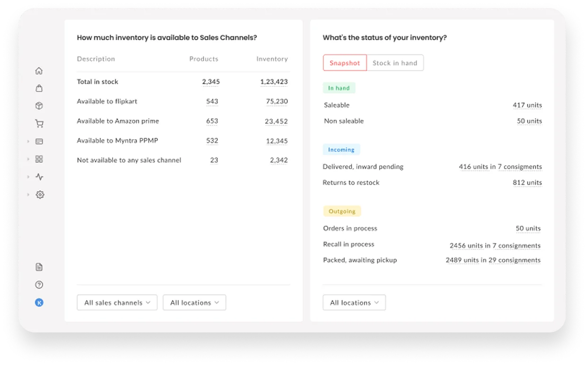This screenshot has width=588, height=365.
Task: Open 2489 units in 29 consignments link
Action: coord(493,260)
